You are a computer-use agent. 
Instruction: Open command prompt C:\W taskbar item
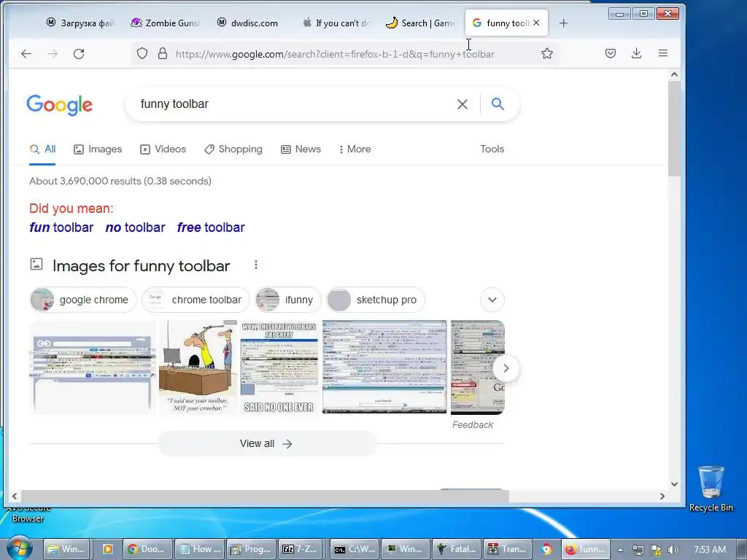pyautogui.click(x=355, y=549)
